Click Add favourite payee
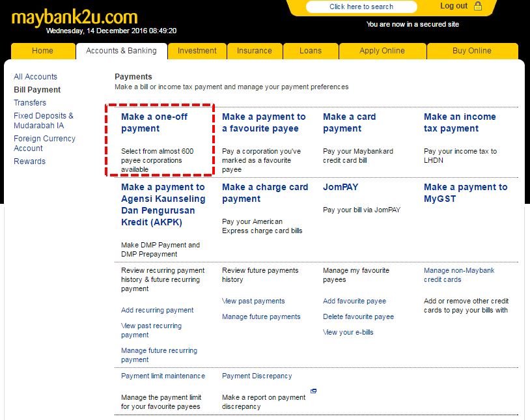 tap(354, 301)
